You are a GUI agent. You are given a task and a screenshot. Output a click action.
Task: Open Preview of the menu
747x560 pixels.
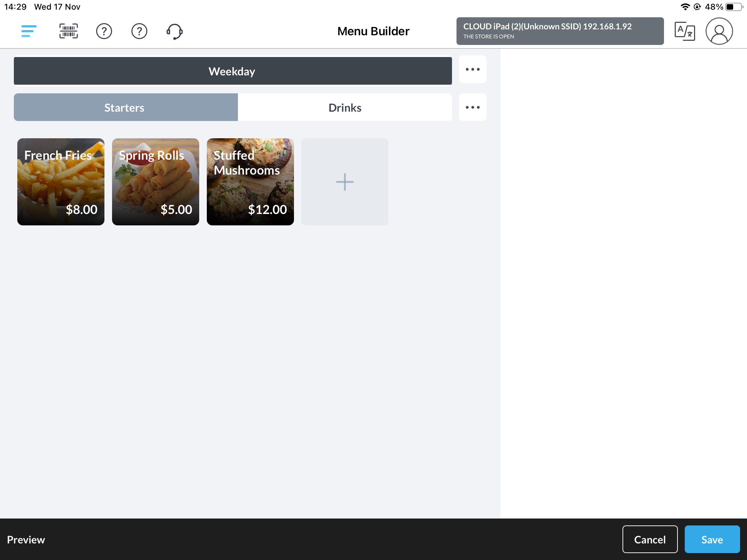pyautogui.click(x=26, y=539)
